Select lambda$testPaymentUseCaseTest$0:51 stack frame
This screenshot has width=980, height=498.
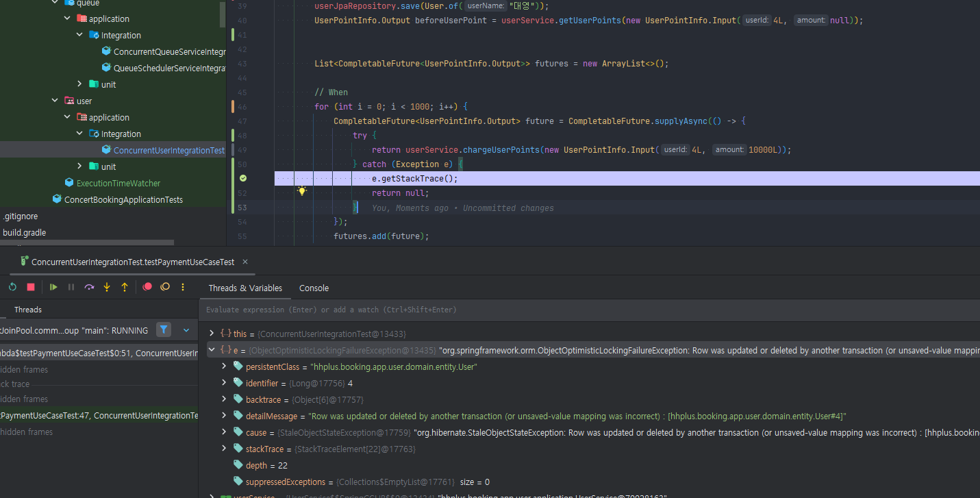99,353
